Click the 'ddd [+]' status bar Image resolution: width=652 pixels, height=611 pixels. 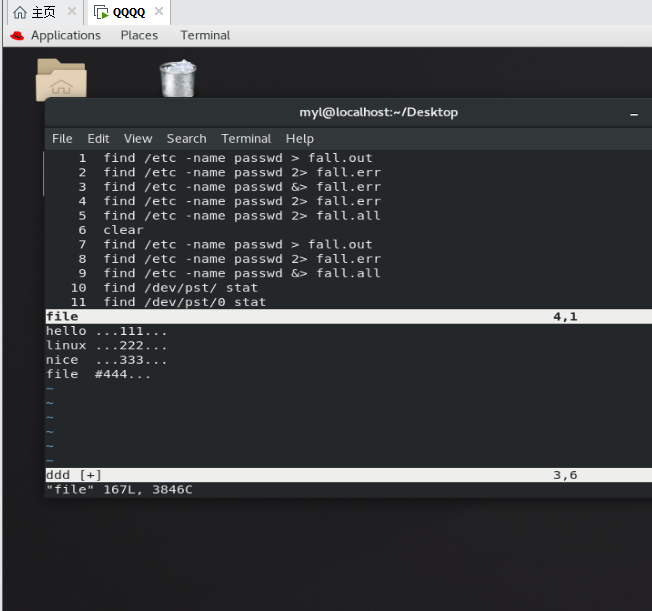348,475
